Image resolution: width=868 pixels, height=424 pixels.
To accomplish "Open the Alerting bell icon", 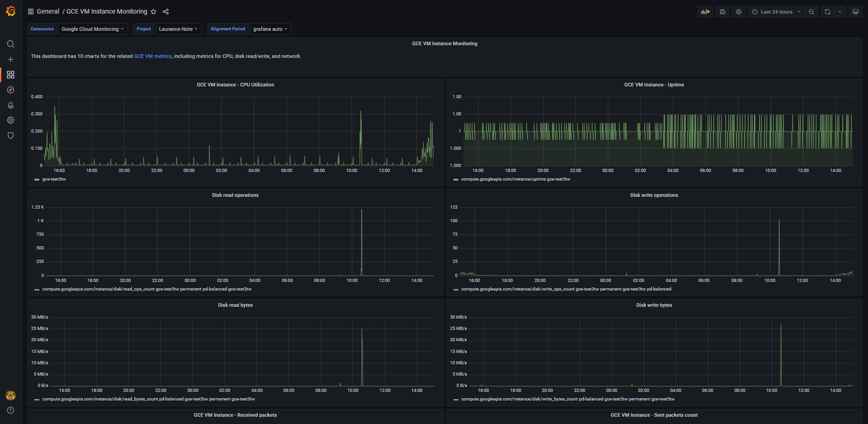I will (x=10, y=105).
